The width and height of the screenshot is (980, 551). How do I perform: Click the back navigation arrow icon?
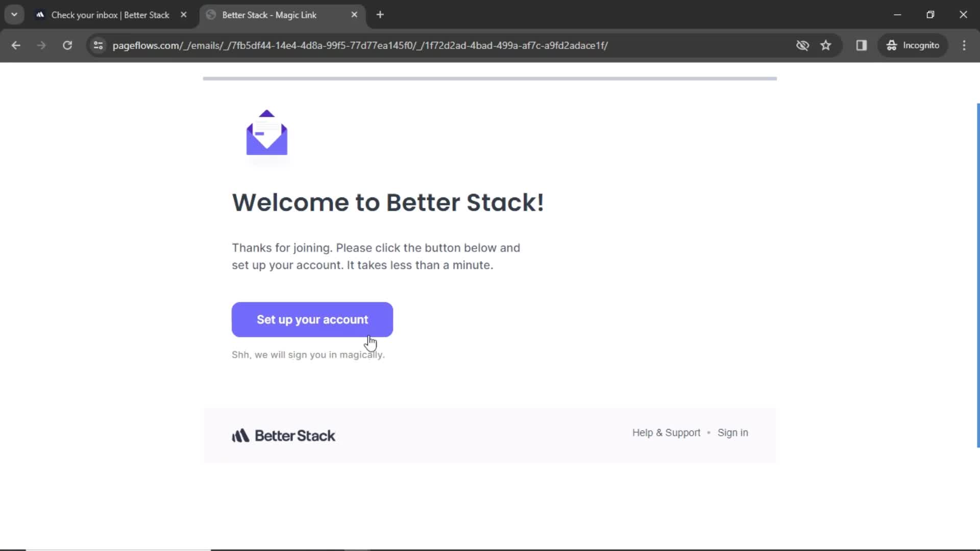coord(16,45)
